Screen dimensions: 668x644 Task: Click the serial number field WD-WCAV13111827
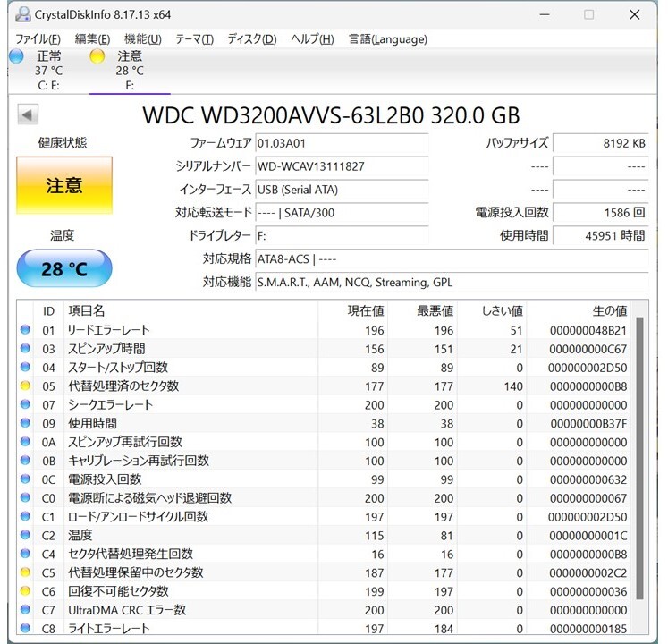[342, 166]
